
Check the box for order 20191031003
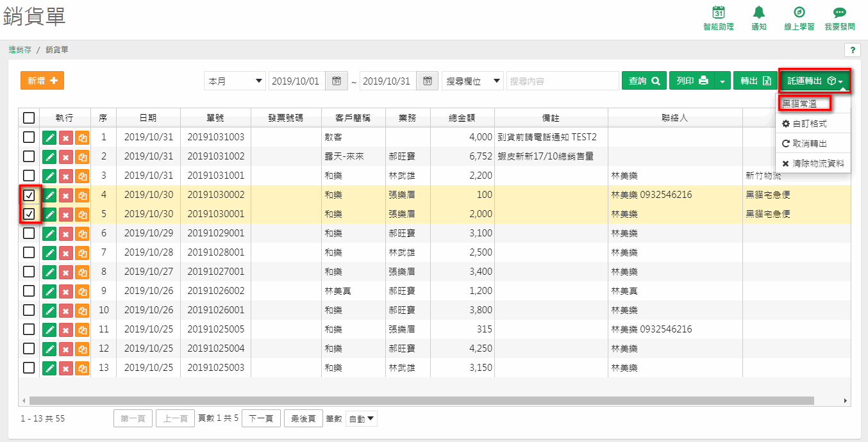(x=29, y=137)
